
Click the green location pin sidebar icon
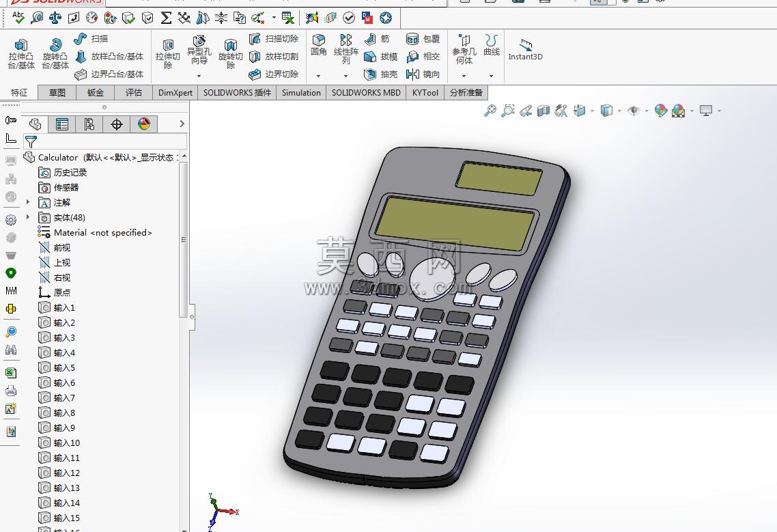click(x=10, y=273)
